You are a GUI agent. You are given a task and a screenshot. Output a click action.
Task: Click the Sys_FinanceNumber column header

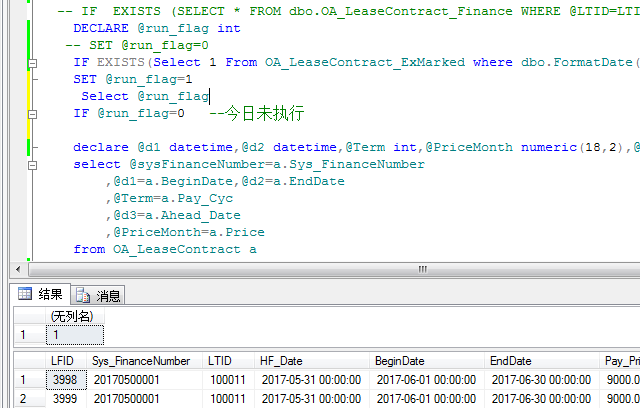point(144,361)
